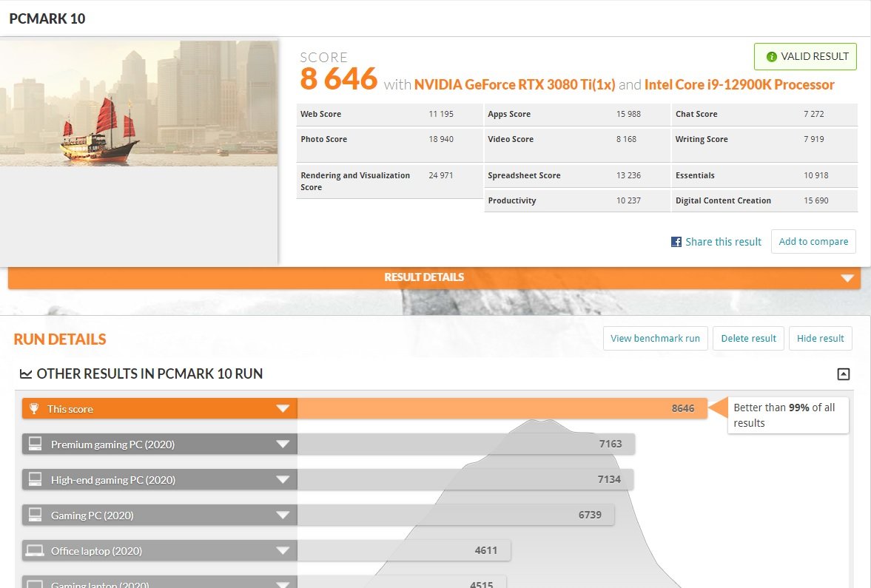Image resolution: width=871 pixels, height=588 pixels.
Task: Collapse the Other Results panel toggle icon
Action: pos(843,374)
